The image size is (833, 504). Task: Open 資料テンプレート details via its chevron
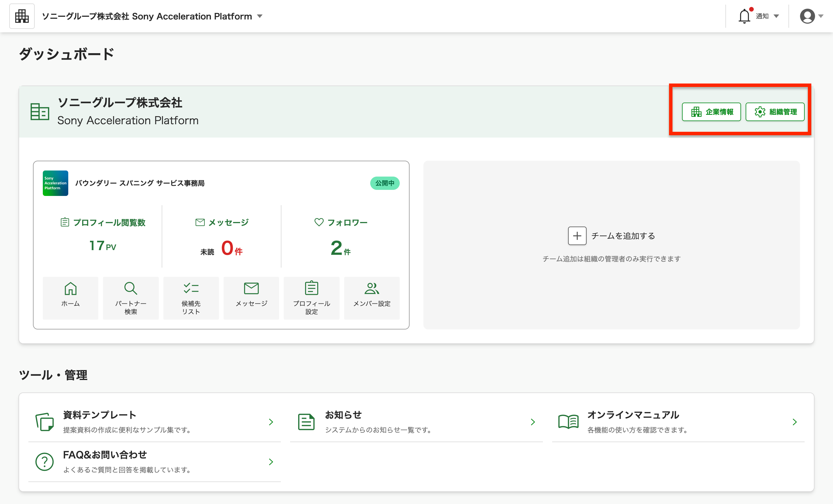(x=271, y=422)
